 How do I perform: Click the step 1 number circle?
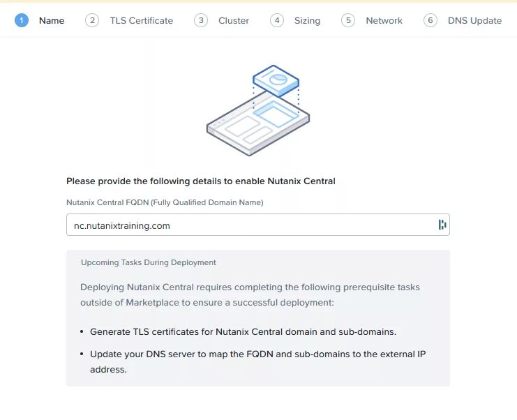tap(22, 20)
